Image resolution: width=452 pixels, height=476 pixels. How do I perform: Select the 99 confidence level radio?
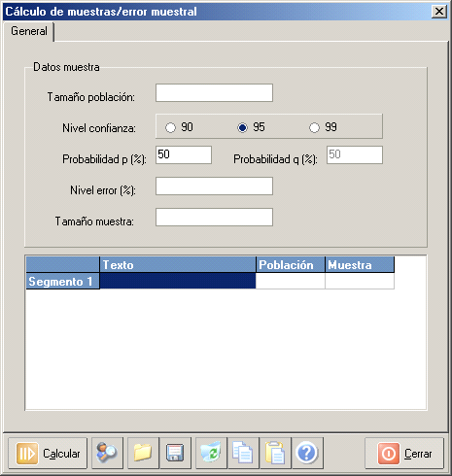pyautogui.click(x=314, y=127)
